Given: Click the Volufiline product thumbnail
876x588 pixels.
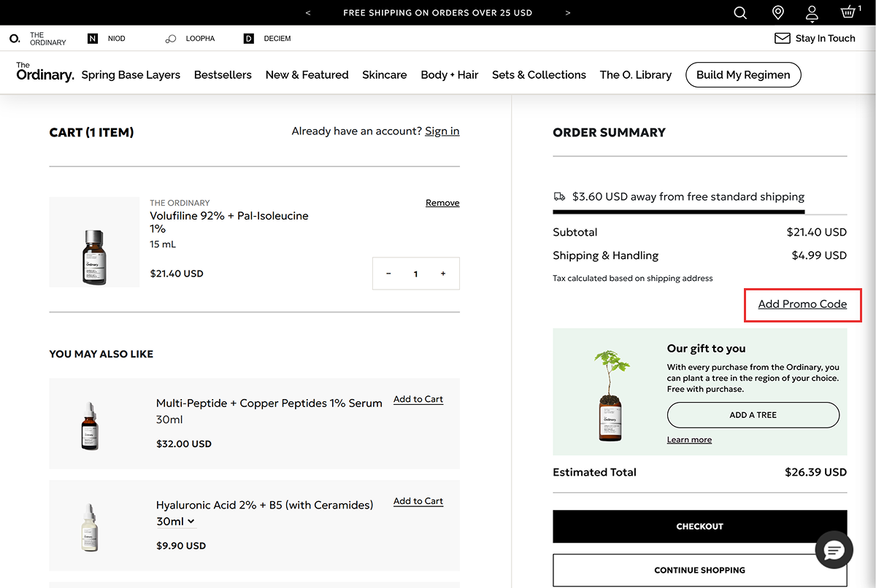Looking at the screenshot, I should [x=94, y=241].
